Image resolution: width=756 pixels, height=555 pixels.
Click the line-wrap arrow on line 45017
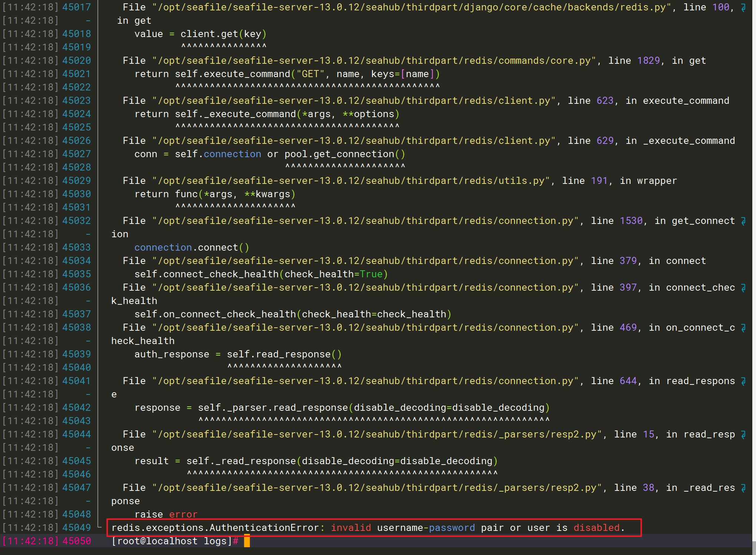743,7
